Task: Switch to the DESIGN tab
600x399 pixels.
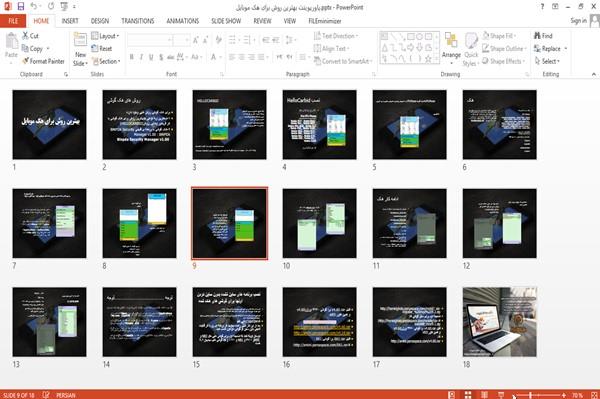Action: point(100,21)
